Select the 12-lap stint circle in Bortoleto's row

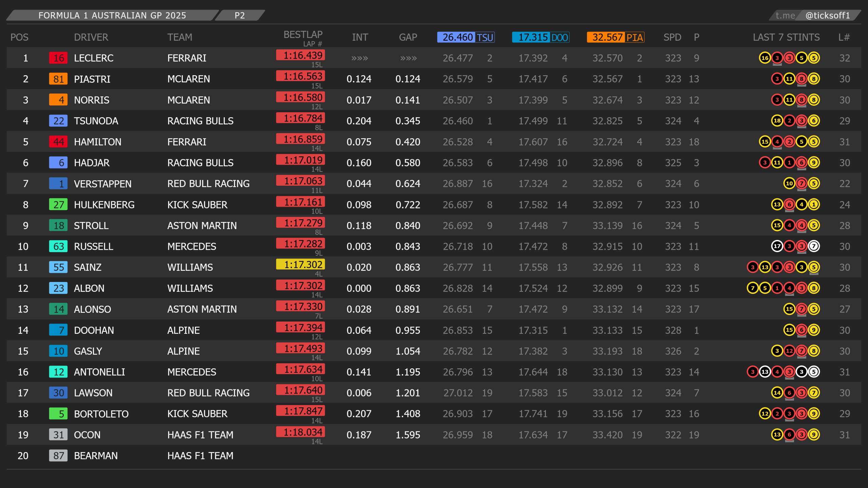[x=765, y=414]
